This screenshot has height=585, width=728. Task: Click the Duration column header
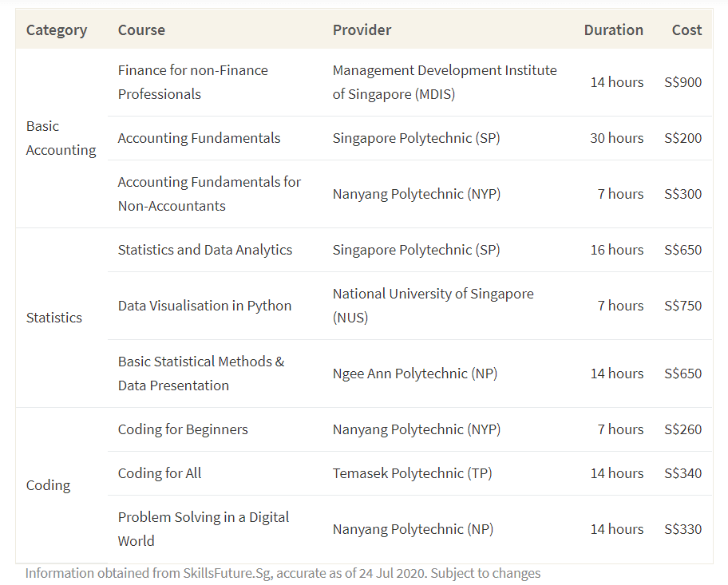click(613, 30)
